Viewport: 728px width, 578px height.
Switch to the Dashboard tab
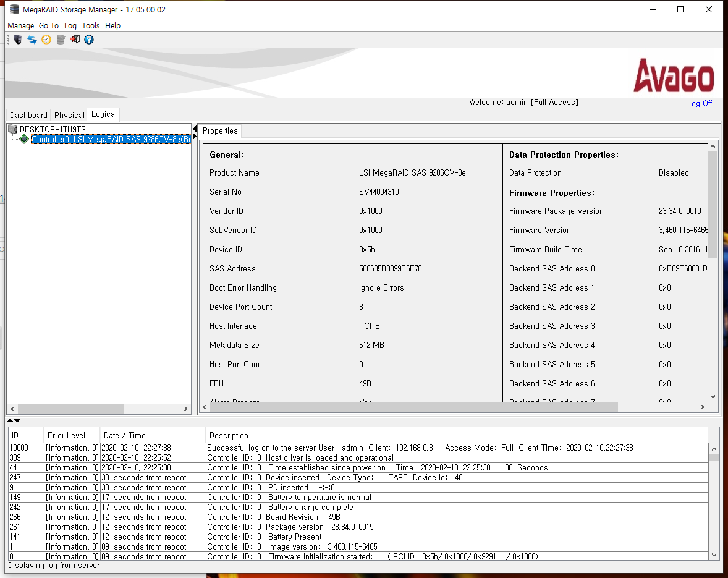coord(29,115)
